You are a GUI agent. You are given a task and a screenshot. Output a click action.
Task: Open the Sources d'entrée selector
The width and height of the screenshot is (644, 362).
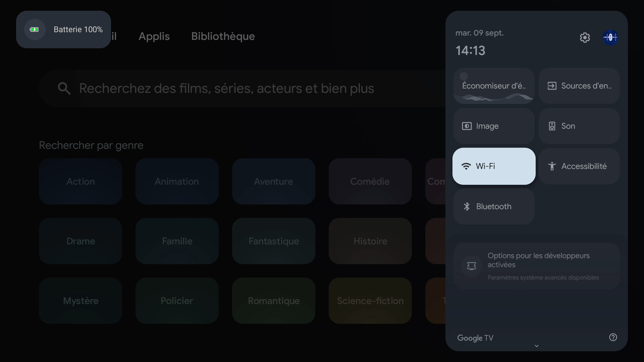click(x=579, y=86)
